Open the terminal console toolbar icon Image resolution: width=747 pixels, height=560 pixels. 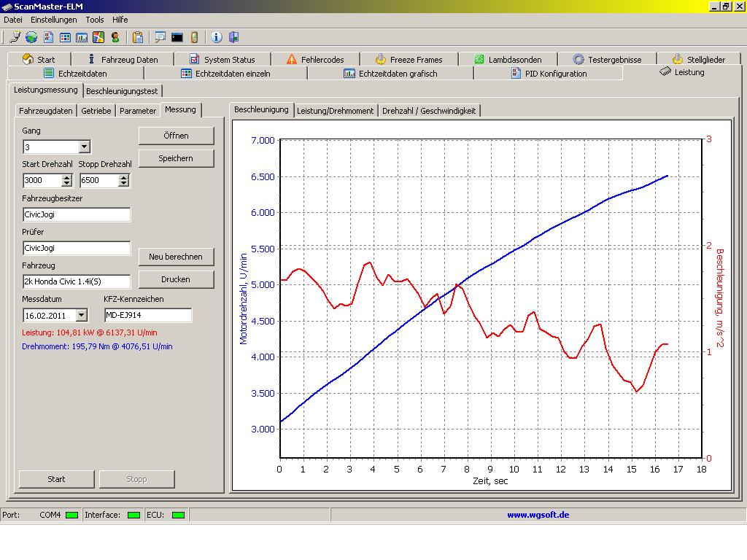(177, 37)
